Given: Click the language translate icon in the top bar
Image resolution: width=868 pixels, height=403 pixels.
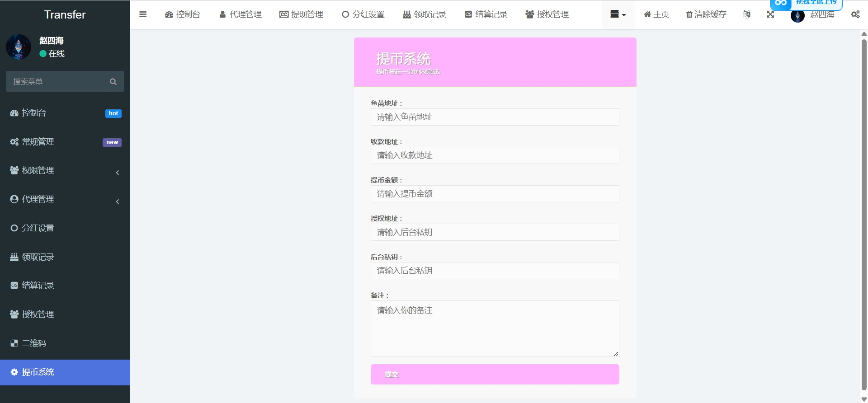Looking at the screenshot, I should point(747,14).
